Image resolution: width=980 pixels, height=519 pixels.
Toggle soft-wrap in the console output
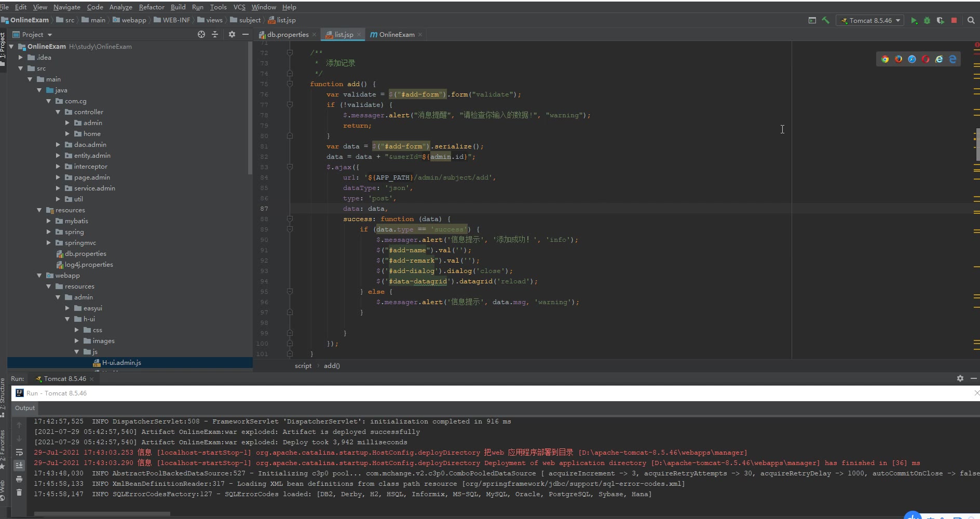(x=19, y=452)
